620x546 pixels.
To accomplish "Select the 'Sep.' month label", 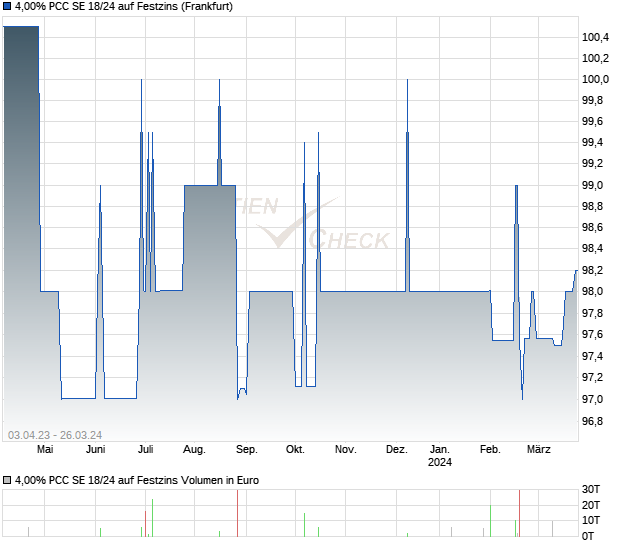I will click(246, 450).
